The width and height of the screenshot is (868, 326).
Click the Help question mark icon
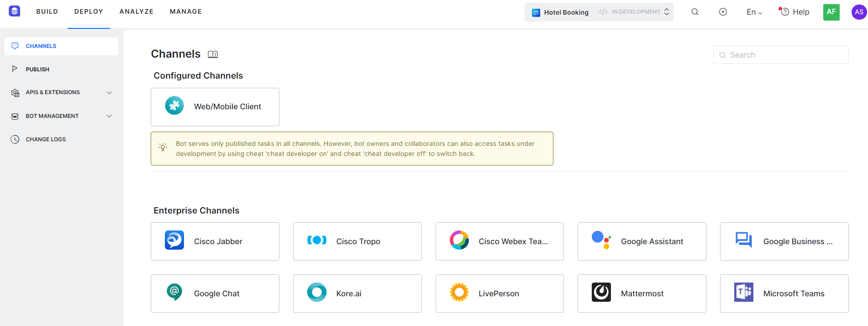[x=784, y=12]
